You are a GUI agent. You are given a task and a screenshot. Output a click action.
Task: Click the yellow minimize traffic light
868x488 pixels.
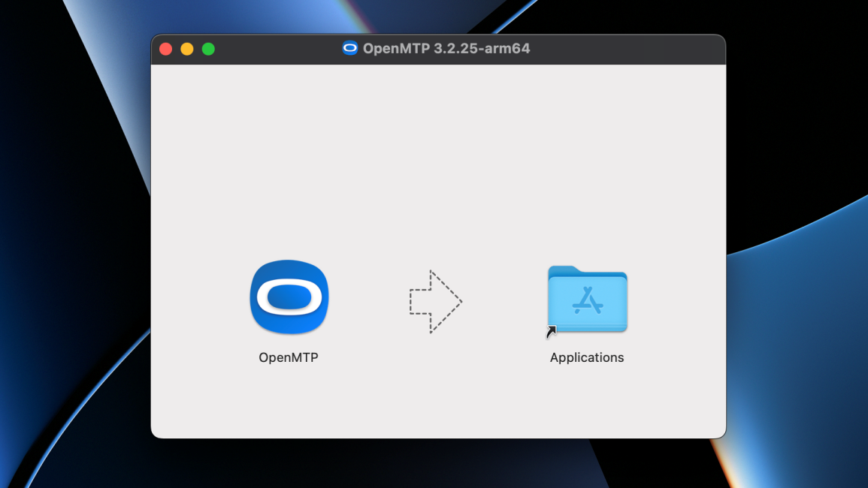(x=186, y=48)
